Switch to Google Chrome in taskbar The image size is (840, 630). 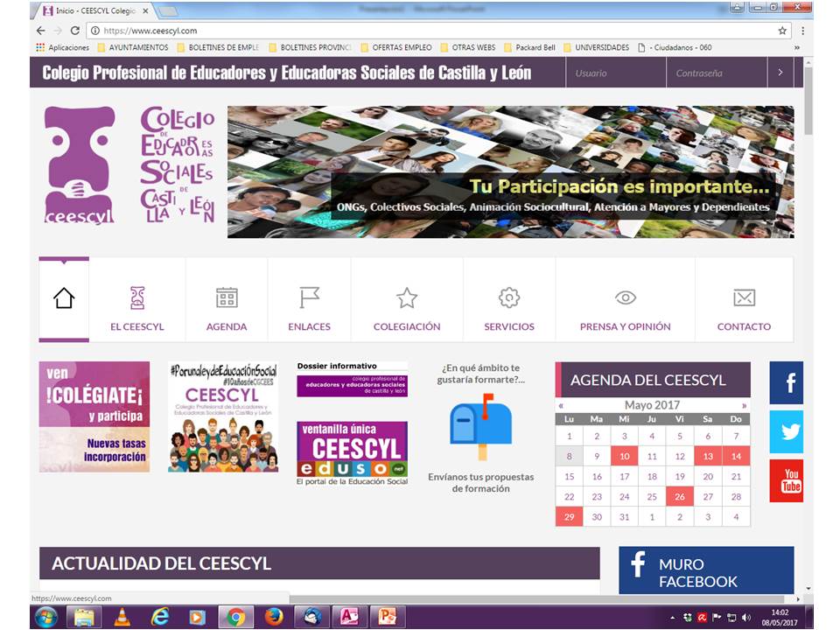(235, 618)
